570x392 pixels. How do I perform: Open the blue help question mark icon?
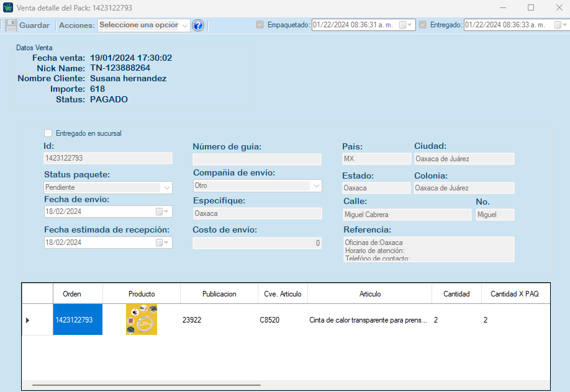coord(198,25)
